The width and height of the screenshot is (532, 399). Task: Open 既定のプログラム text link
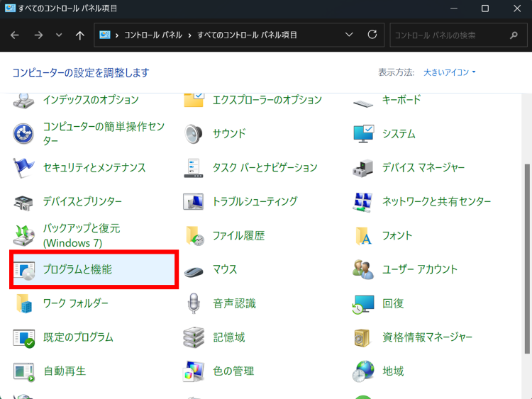[78, 337]
